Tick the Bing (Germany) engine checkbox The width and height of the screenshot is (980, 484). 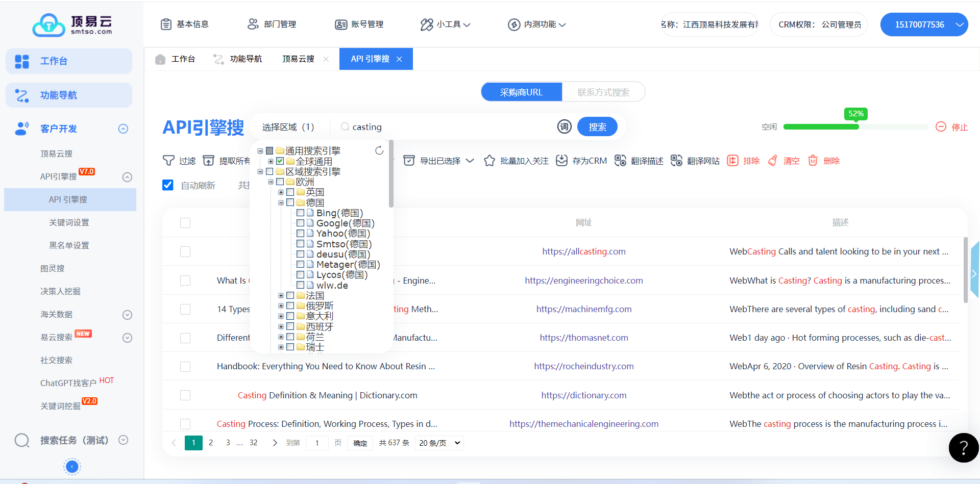point(301,213)
